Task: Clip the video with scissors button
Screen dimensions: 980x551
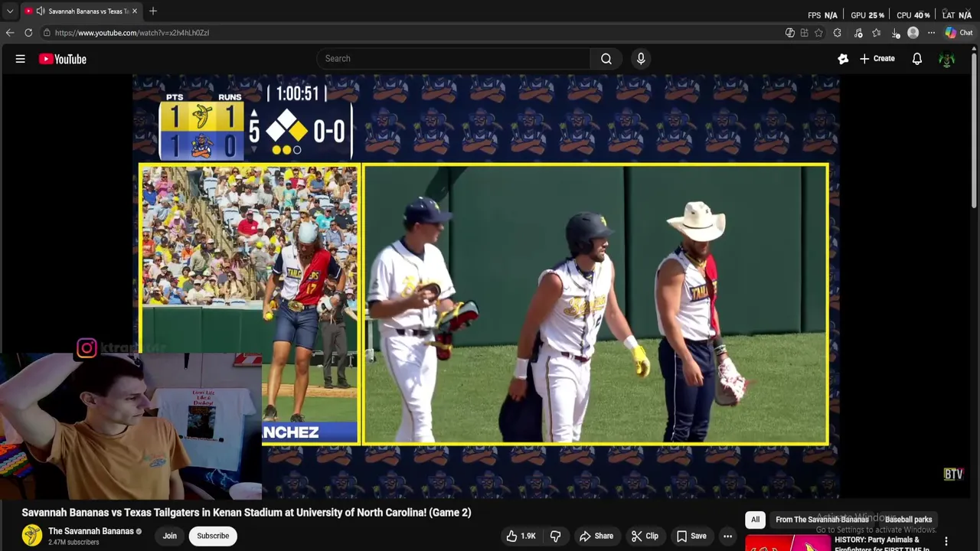Action: pyautogui.click(x=644, y=536)
